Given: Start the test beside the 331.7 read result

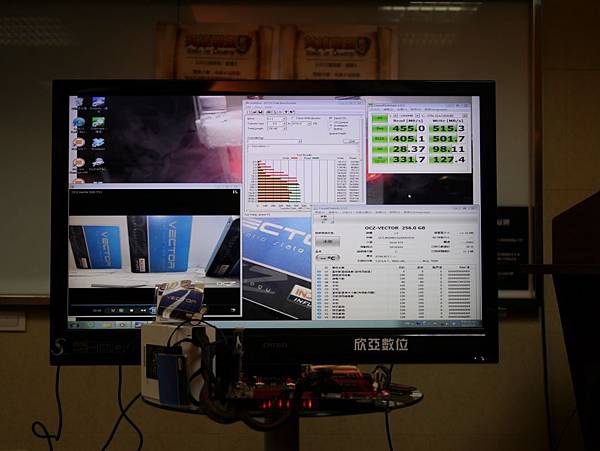Looking at the screenshot, I should [380, 160].
